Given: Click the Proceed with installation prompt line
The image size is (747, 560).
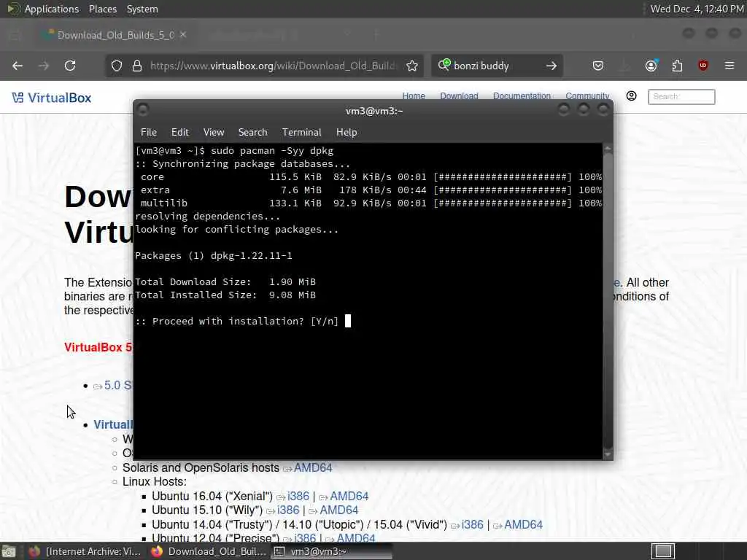Looking at the screenshot, I should 237,322.
